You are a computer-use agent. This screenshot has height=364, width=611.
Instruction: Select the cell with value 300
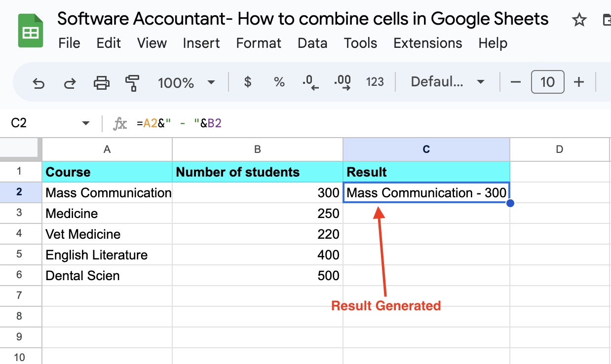[258, 192]
